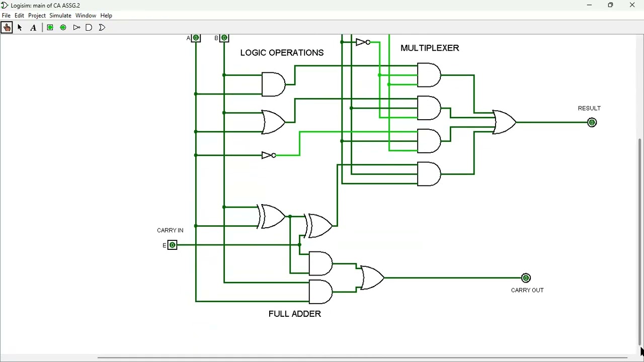
Task: Click the upper AND gate in full adder
Action: (x=320, y=263)
